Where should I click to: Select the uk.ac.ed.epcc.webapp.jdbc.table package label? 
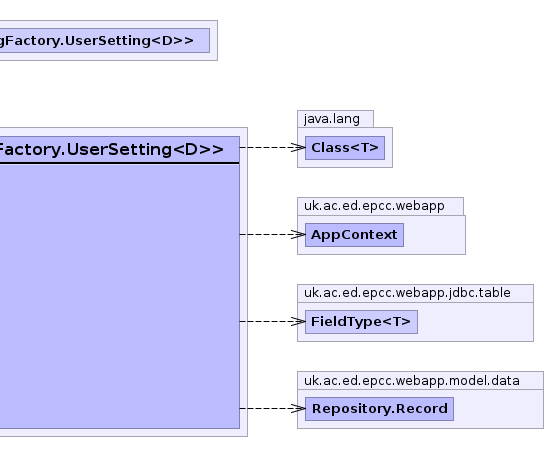[x=407, y=293]
